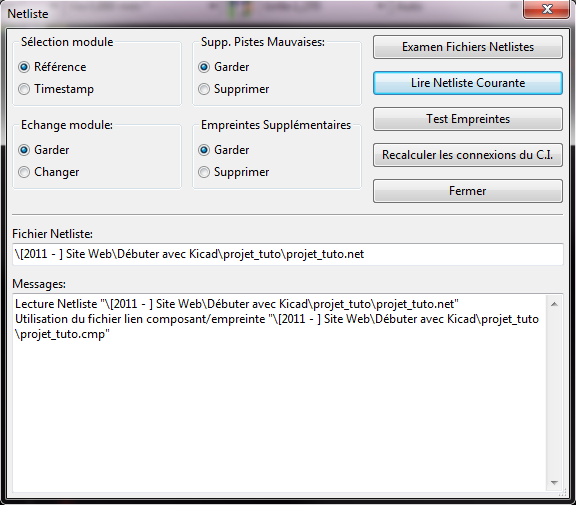Click the Fichier Netliste path field
Viewport: 576px width, 505px height.
pos(288,254)
